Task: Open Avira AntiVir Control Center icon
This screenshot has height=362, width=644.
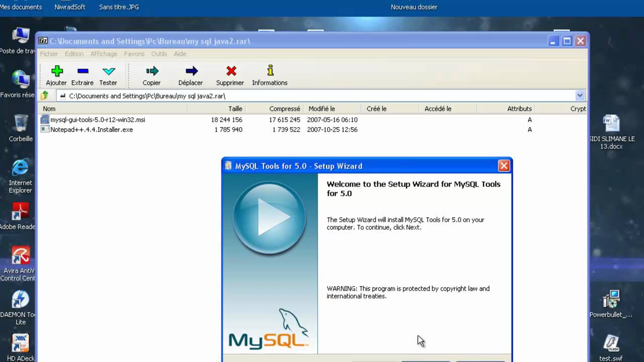Action: click(21, 255)
